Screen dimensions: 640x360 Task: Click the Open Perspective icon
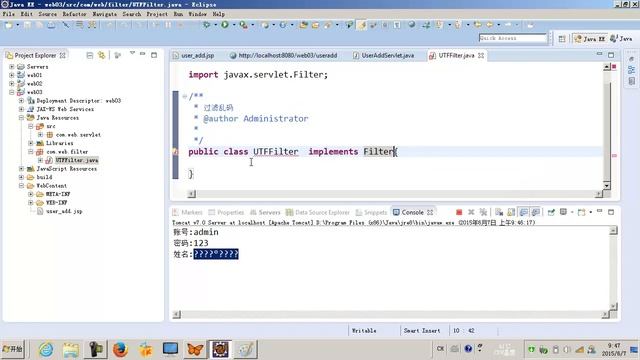[562, 39]
